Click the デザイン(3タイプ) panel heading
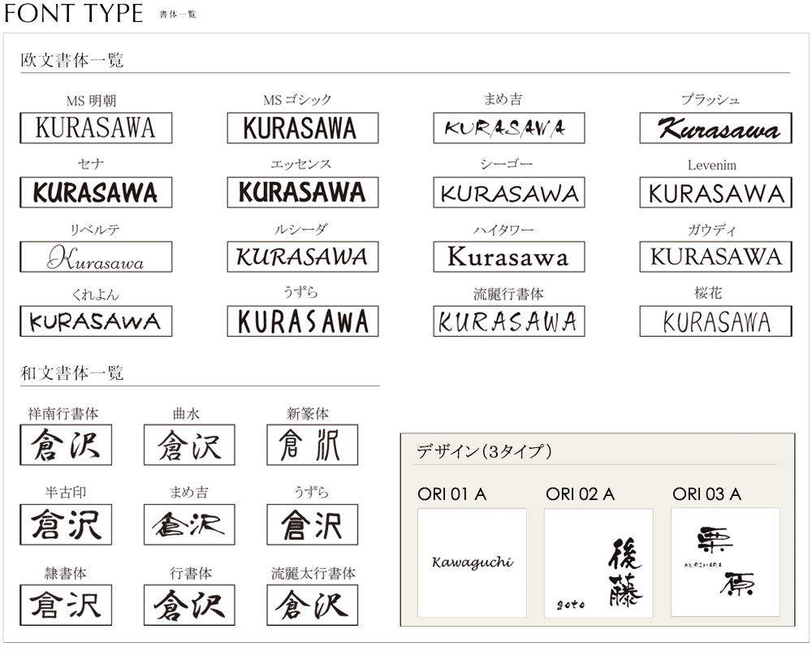Screen dimensions: 812x651 [x=484, y=452]
